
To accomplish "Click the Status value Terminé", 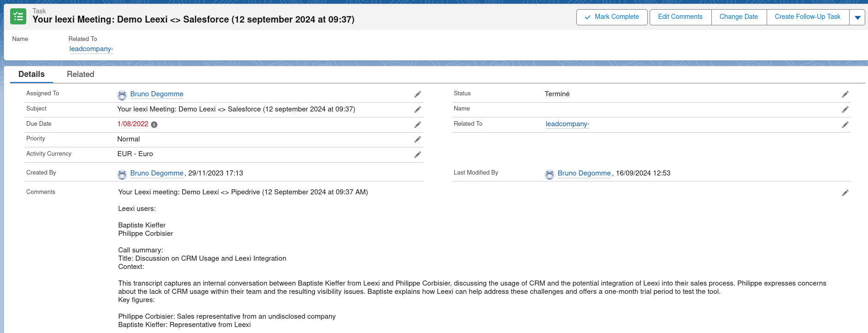I will 557,94.
